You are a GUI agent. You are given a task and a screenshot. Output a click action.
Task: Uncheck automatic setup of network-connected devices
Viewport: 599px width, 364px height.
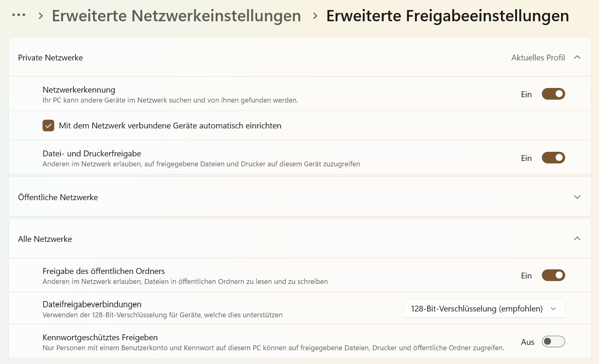tap(48, 126)
